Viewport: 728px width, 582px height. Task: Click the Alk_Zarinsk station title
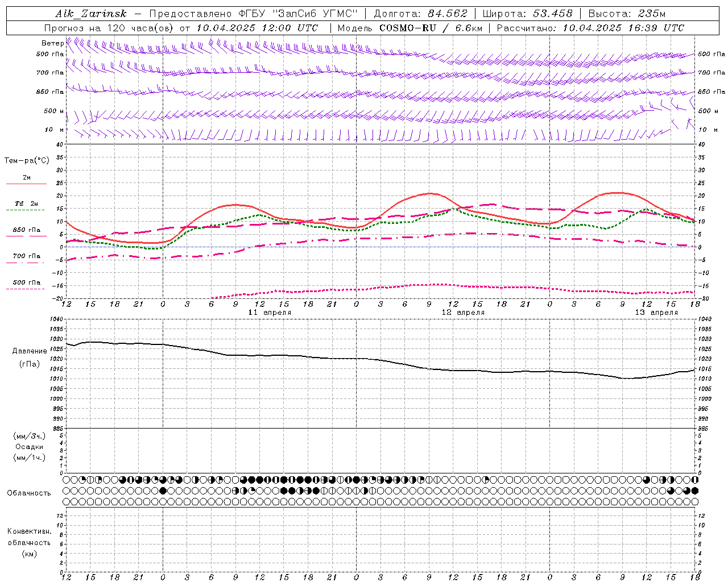[x=90, y=14]
